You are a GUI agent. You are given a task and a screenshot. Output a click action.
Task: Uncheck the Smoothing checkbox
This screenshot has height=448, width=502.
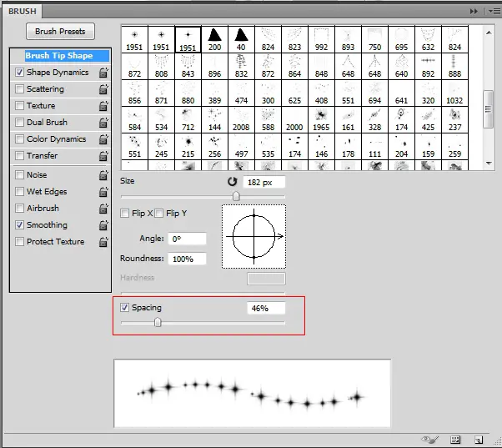[19, 224]
